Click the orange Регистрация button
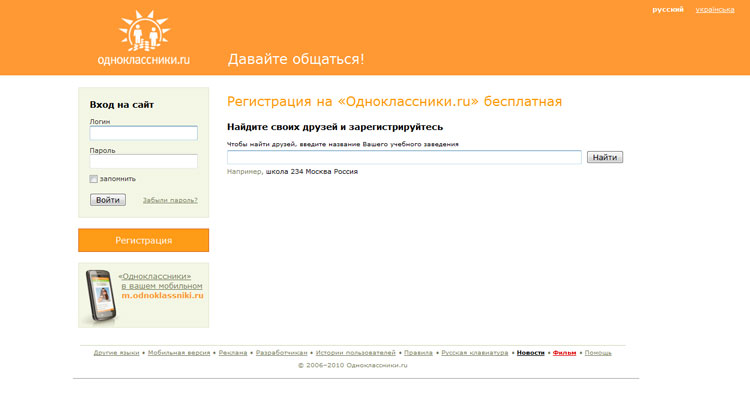The height and width of the screenshot is (394, 750). pos(143,240)
